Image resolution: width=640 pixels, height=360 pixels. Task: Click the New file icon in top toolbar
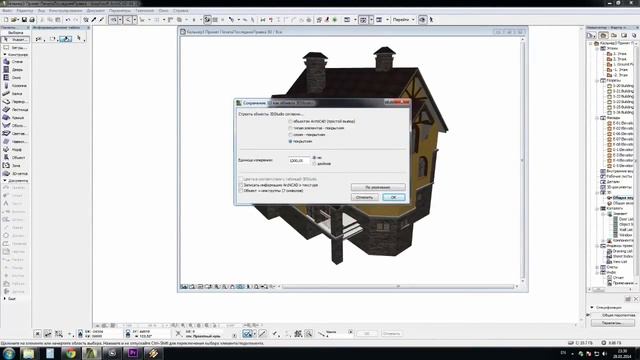point(6,20)
